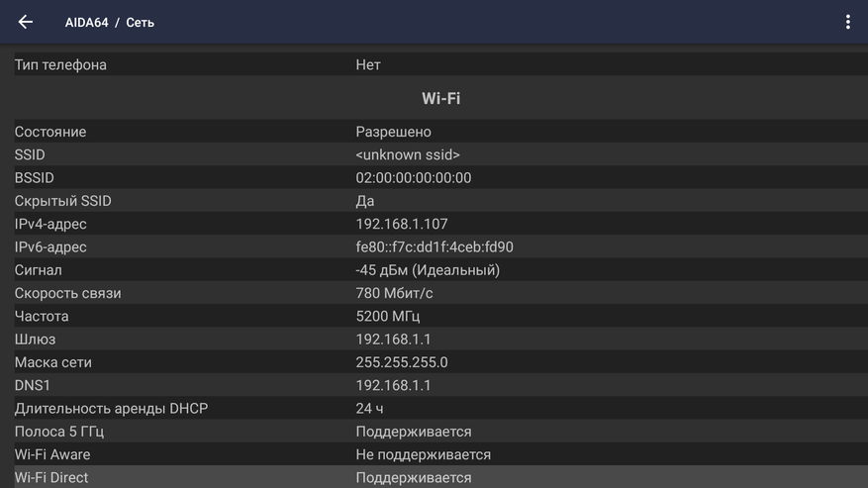
Task: Tap the back arrow icon
Action: 26,22
